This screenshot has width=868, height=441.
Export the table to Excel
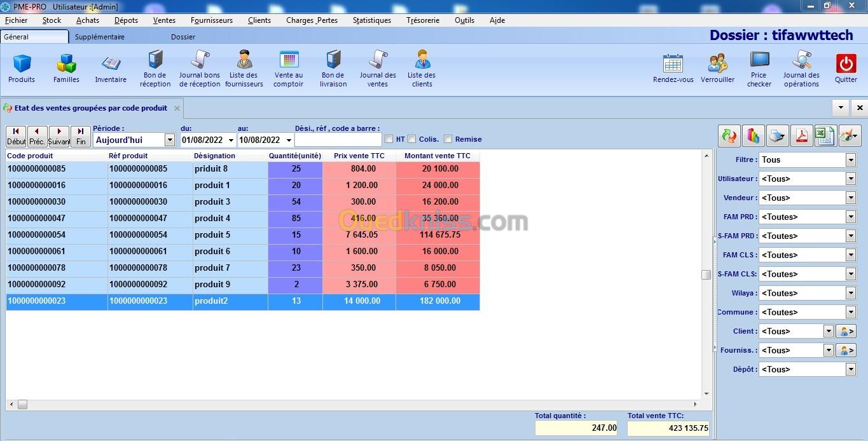825,136
